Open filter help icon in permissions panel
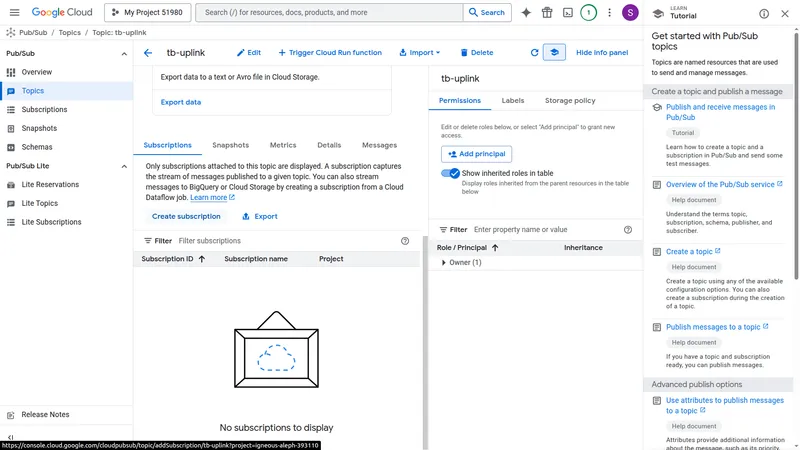Screen dimensions: 800x450 coord(628,230)
